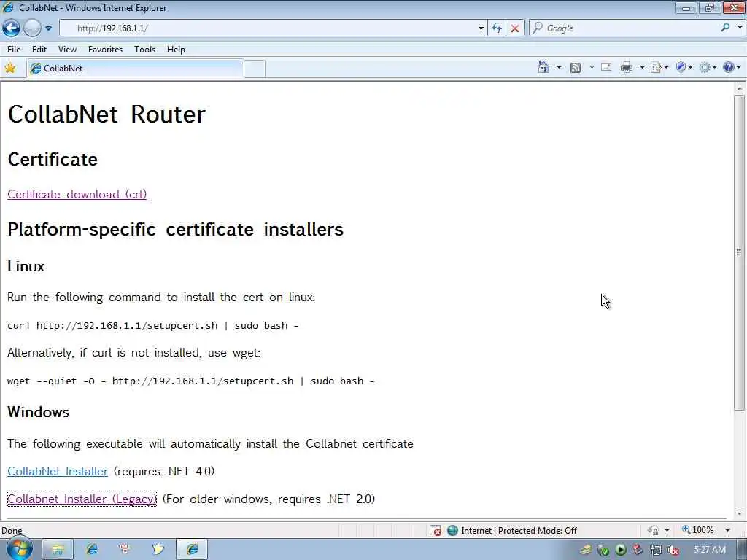Open the Favorites menu
This screenshot has height=560, width=747.
coord(105,50)
